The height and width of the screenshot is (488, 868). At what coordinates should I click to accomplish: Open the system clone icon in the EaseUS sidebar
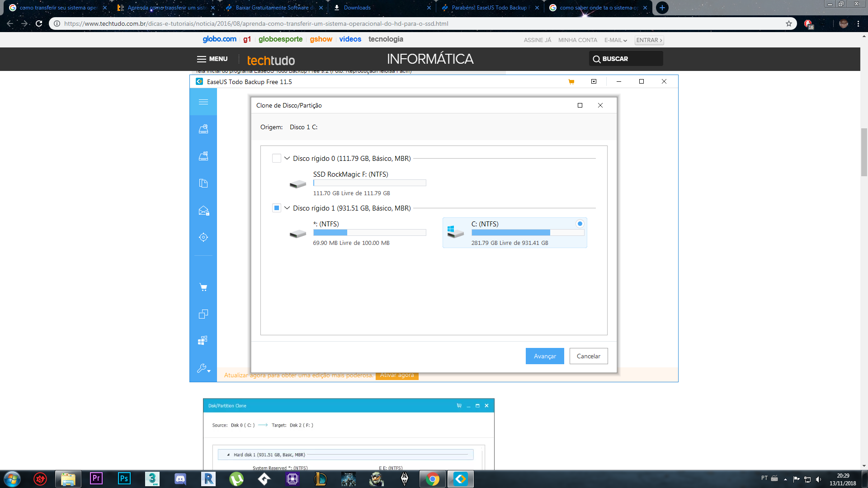pyautogui.click(x=203, y=340)
